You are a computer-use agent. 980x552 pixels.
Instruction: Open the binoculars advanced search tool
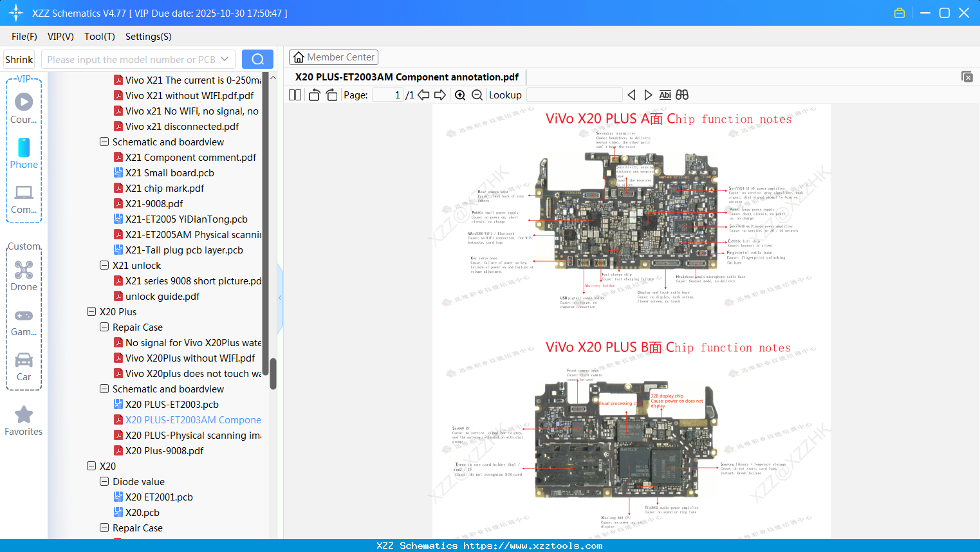tap(681, 95)
